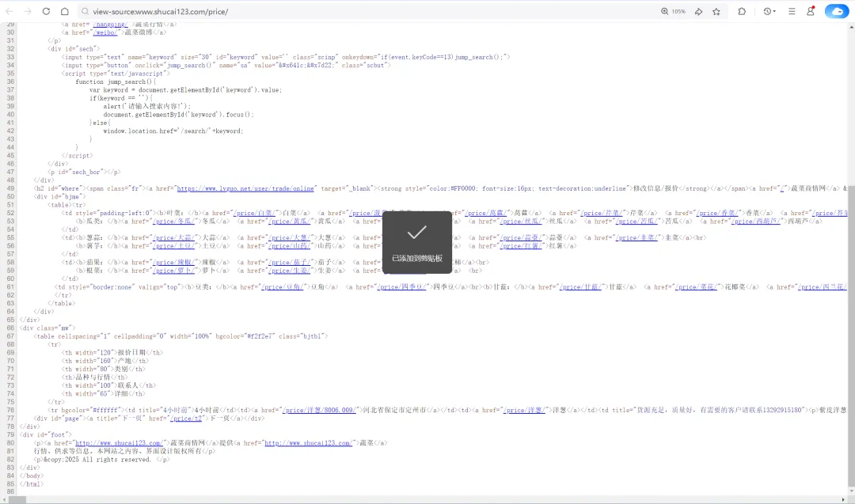The height and width of the screenshot is (504, 855).
Task: Open the /price/韭菜/ link
Action: point(636,237)
